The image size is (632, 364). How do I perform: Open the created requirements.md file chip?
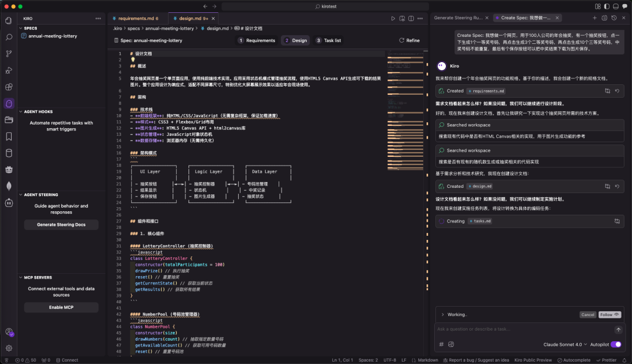click(486, 91)
